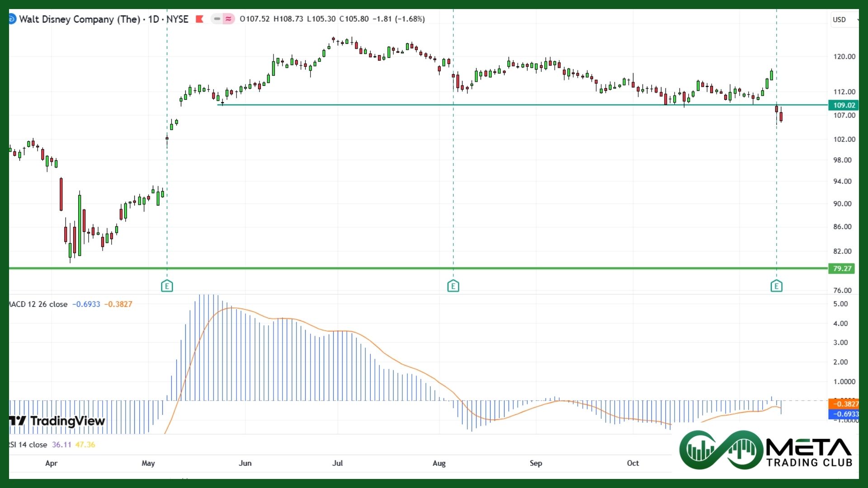868x488 pixels.
Task: Click the pink approximation indicator icon
Action: pos(229,19)
